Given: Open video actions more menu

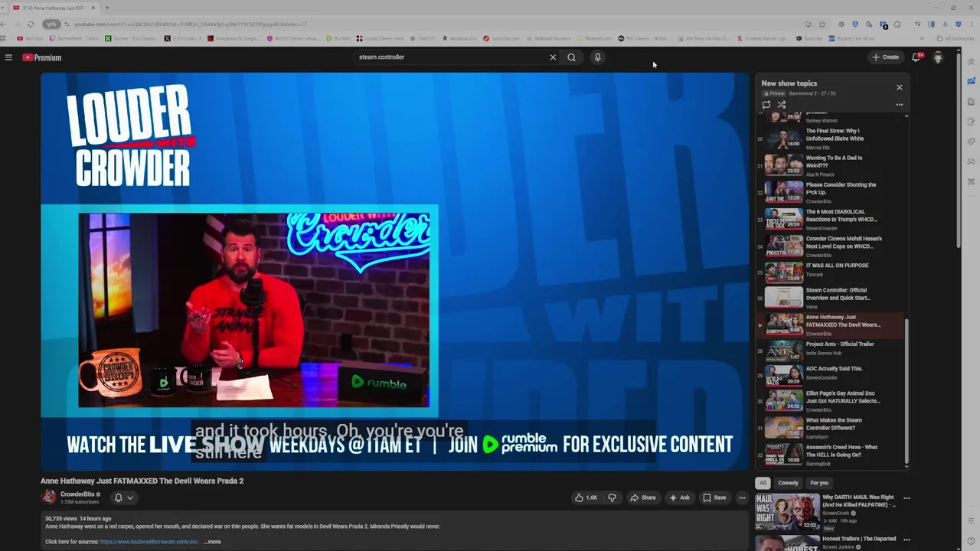Looking at the screenshot, I should click(x=741, y=497).
